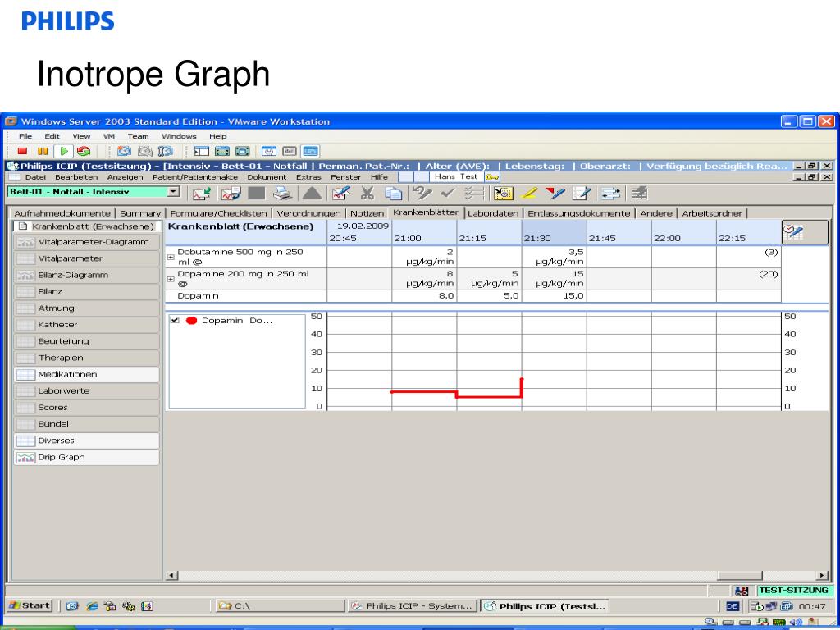Screen dimensions: 840x630
Task: Click the document edit pencil icon
Action: point(581,194)
